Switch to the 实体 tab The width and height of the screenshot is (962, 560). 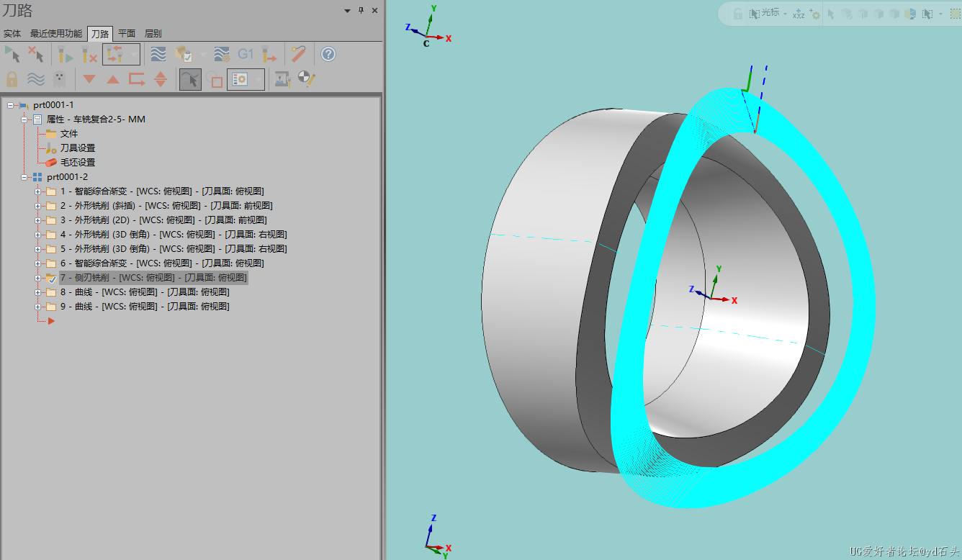click(x=12, y=34)
